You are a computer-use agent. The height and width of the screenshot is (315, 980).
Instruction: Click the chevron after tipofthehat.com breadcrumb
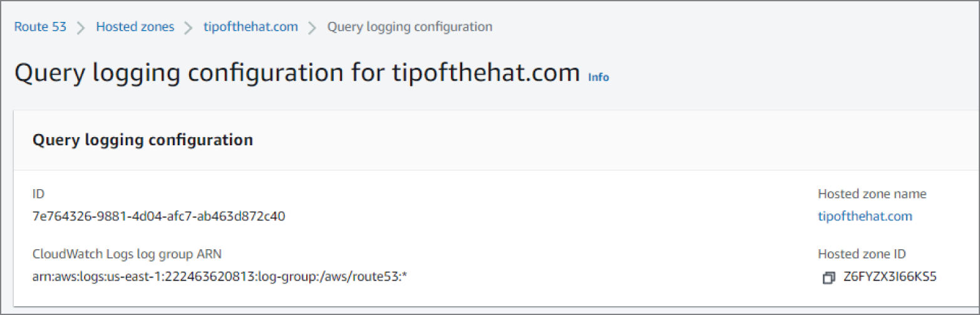[312, 28]
